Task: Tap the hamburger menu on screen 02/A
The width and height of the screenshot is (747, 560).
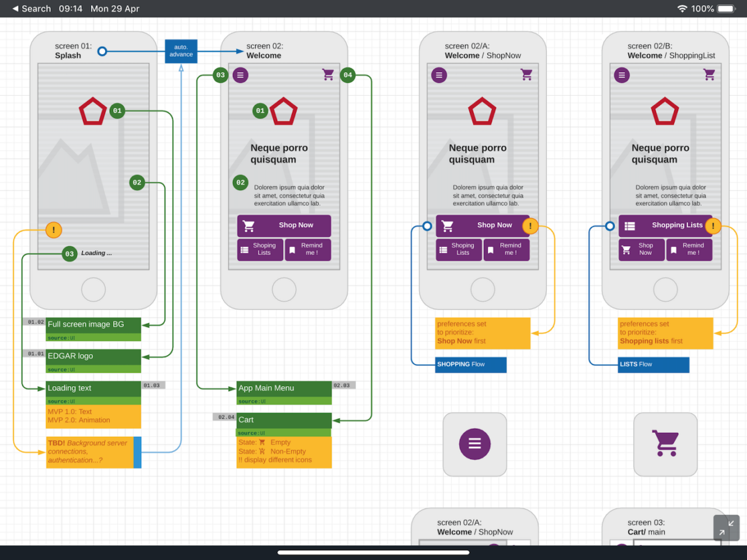Action: point(439,75)
